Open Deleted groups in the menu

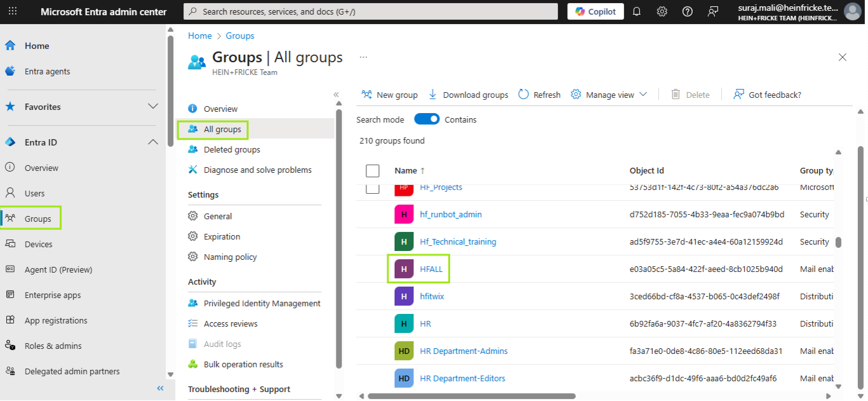(x=232, y=149)
